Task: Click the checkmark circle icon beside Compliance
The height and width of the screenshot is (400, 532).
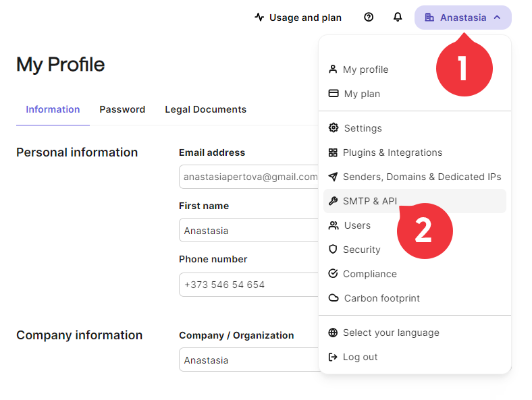Action: point(333,273)
